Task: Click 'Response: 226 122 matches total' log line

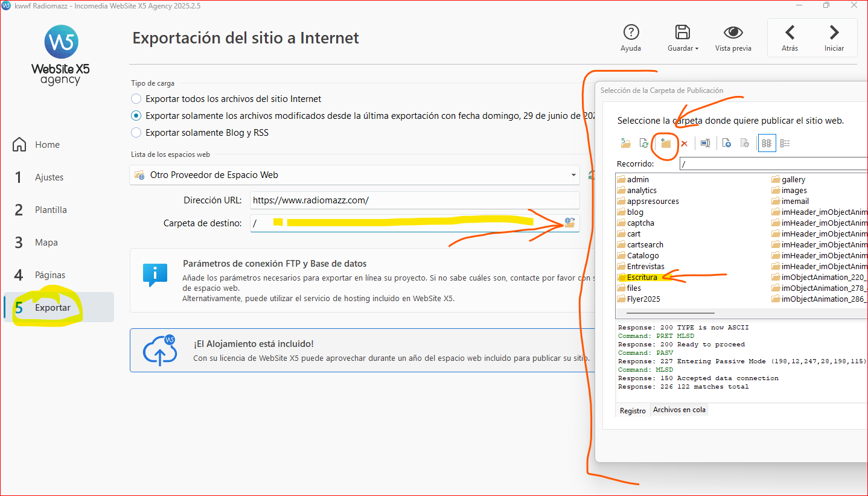Action: point(683,387)
